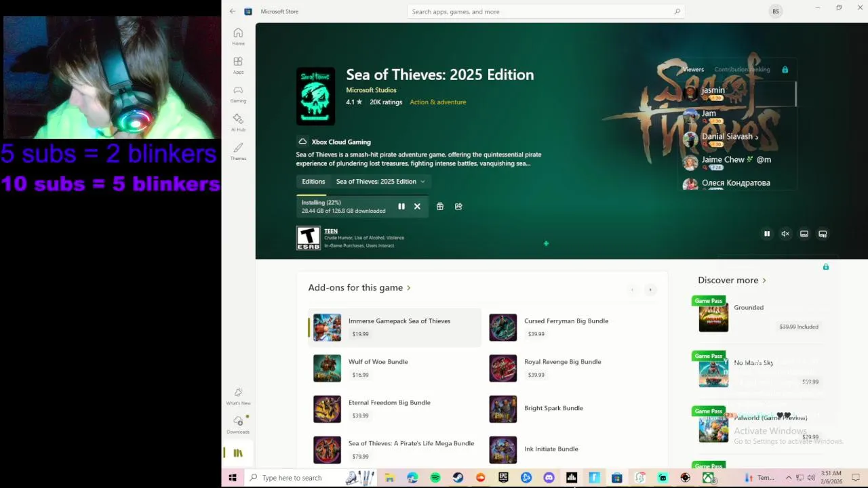Screen dimensions: 868x488
Task: Click the gift icon to buy as gift
Action: coord(439,206)
